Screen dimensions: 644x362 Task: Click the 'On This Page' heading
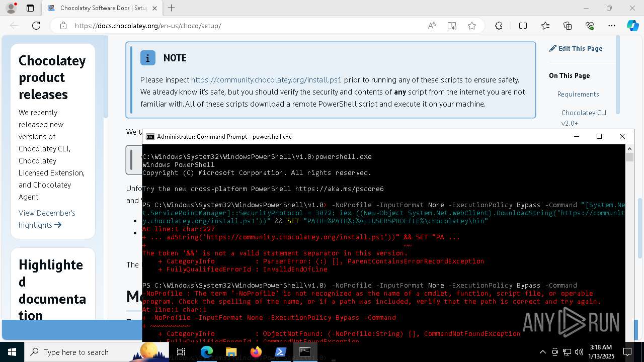pos(569,75)
